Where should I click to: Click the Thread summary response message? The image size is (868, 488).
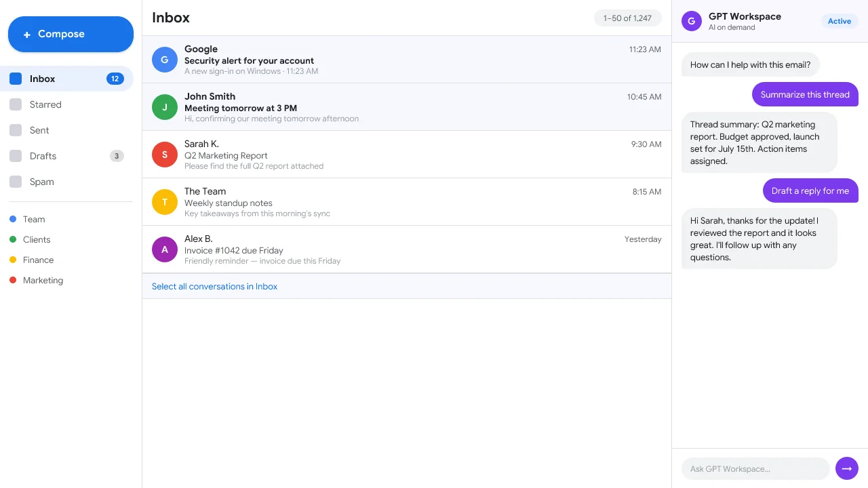click(759, 143)
